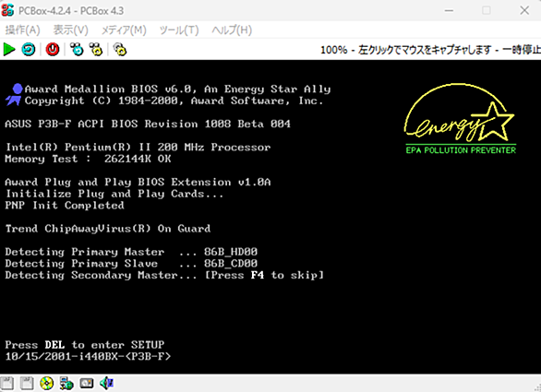Click '[Press F4 to skip]' text
Screen dimensions: 541x392
point(265,275)
